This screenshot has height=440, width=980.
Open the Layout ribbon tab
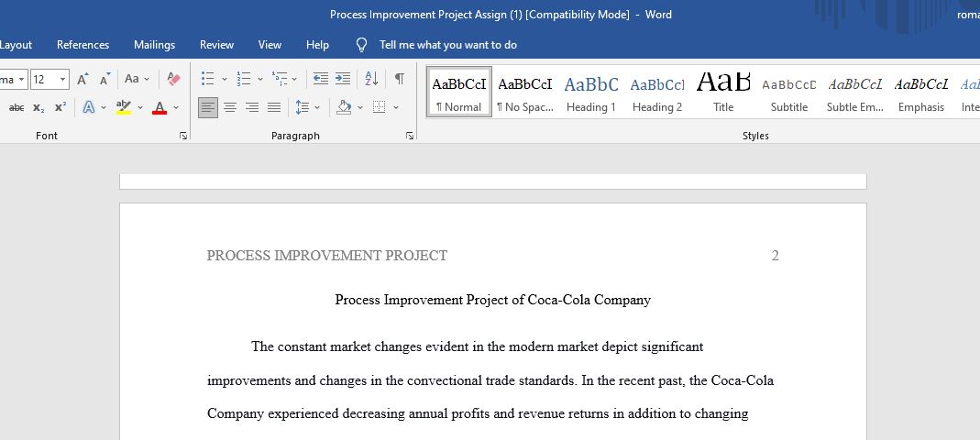(15, 45)
